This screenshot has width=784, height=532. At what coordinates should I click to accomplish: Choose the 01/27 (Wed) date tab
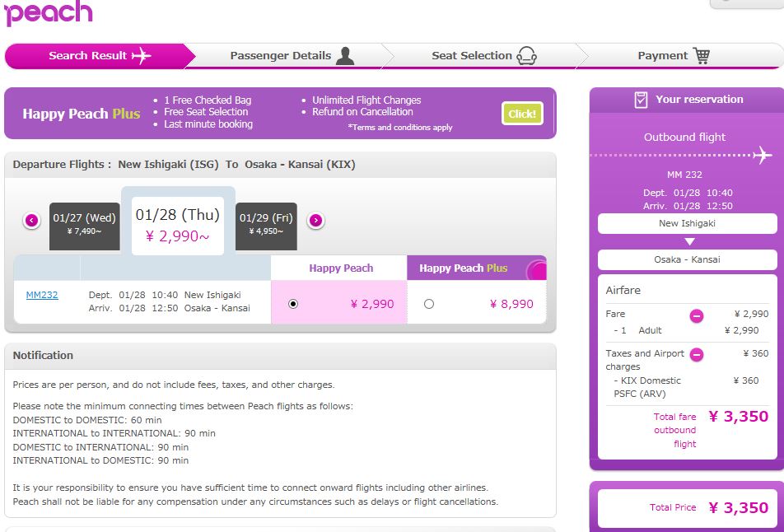point(85,226)
